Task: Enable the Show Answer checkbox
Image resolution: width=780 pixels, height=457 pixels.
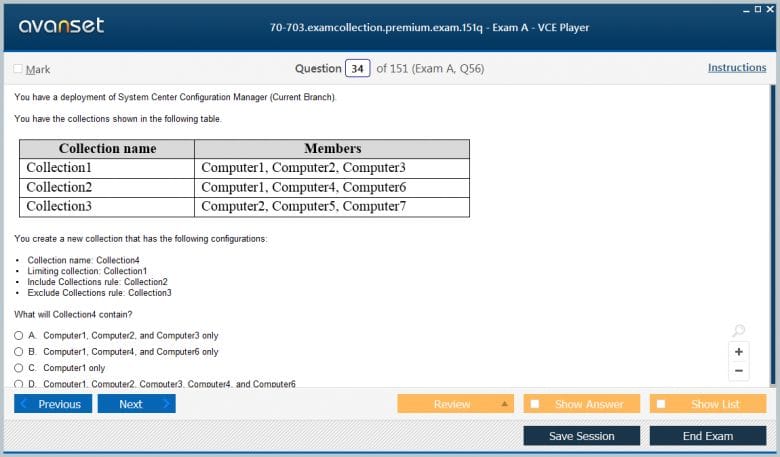Action: pos(535,404)
